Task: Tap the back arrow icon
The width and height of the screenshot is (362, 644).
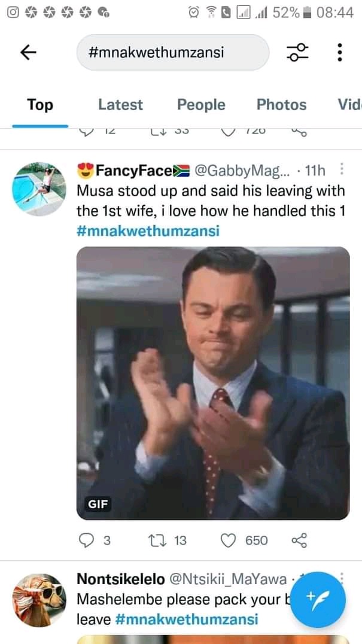Action: (28, 52)
